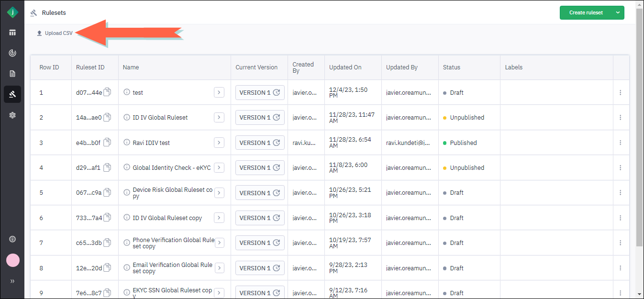Viewport: 644px width, 299px height.
Task: Click the scrollbar down arrow
Action: pos(640,294)
